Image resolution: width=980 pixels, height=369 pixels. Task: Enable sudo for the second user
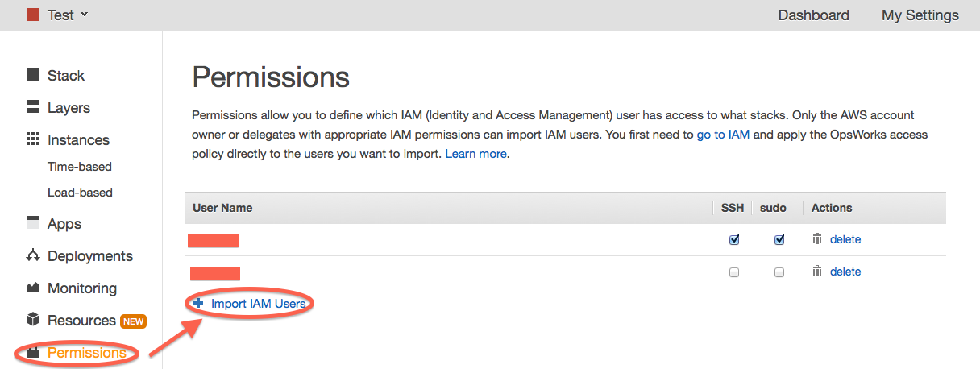pyautogui.click(x=779, y=272)
